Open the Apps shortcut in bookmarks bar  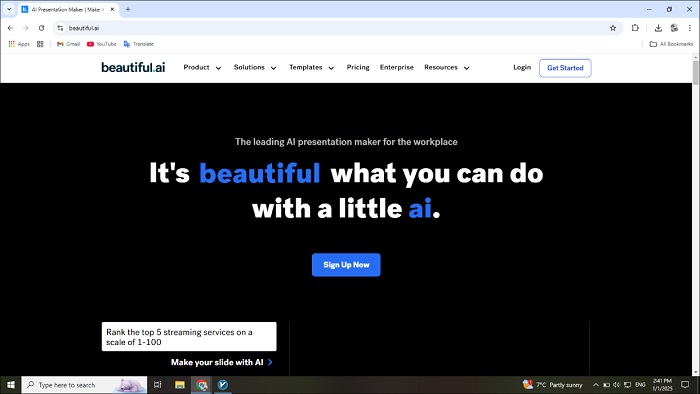(x=19, y=44)
